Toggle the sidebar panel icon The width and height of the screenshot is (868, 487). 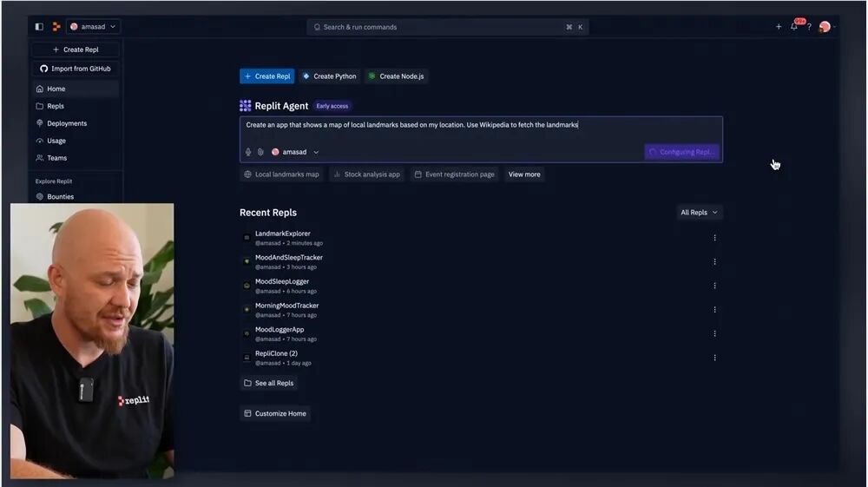coord(39,27)
